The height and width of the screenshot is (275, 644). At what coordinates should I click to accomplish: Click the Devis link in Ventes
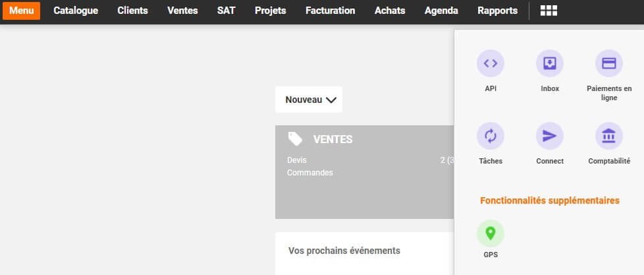297,160
